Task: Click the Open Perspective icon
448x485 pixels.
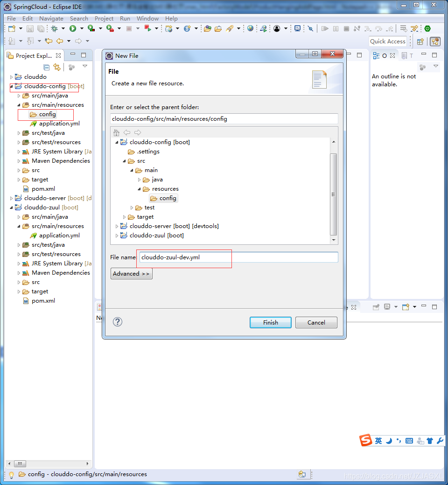Action: [420, 42]
